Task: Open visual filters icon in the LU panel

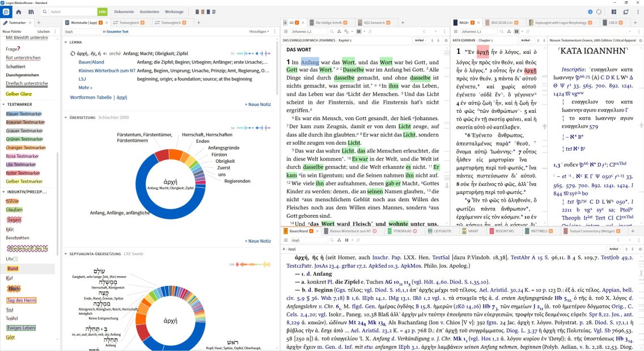Action: tap(339, 32)
